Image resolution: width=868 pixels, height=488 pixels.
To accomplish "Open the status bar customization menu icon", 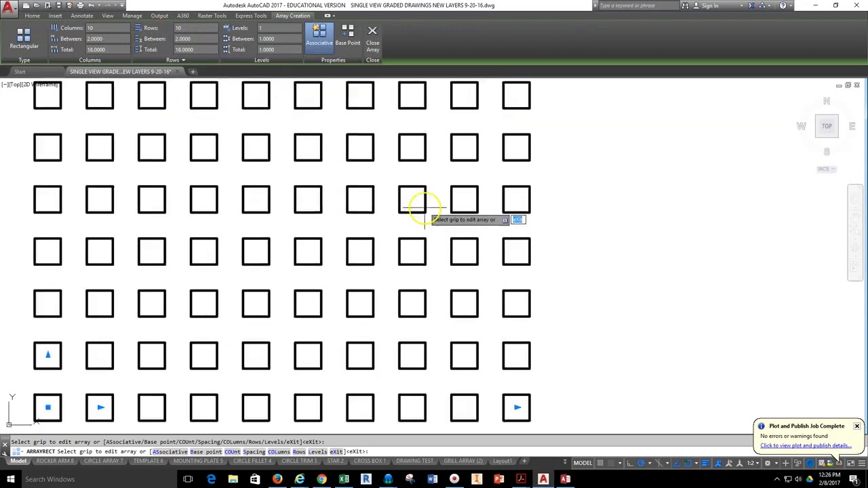I will (x=862, y=463).
